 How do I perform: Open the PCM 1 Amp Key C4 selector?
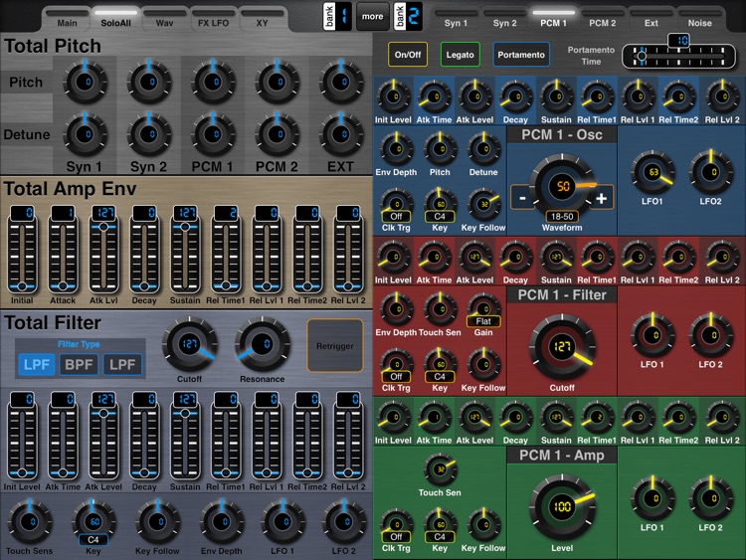[440, 537]
